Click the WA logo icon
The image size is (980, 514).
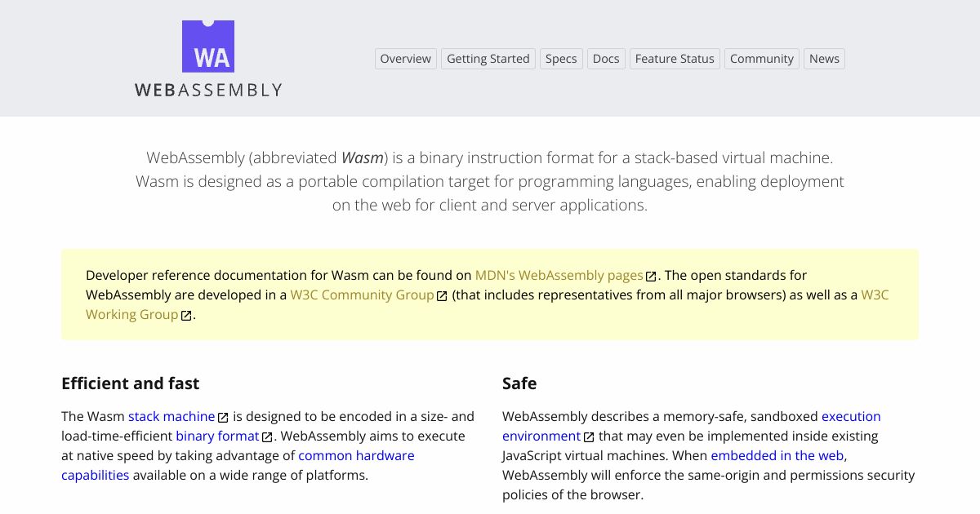coord(207,47)
